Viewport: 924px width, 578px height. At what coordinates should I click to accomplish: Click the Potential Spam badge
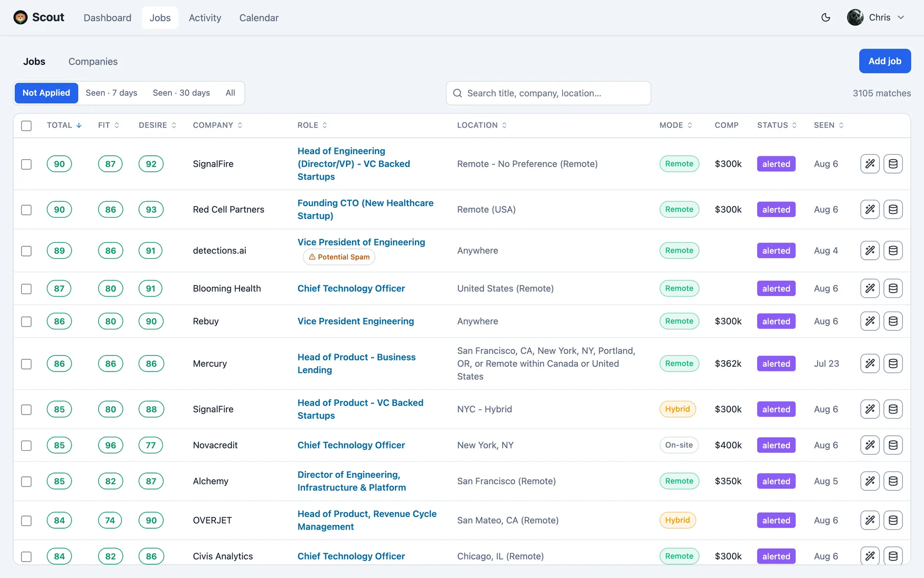(x=339, y=257)
